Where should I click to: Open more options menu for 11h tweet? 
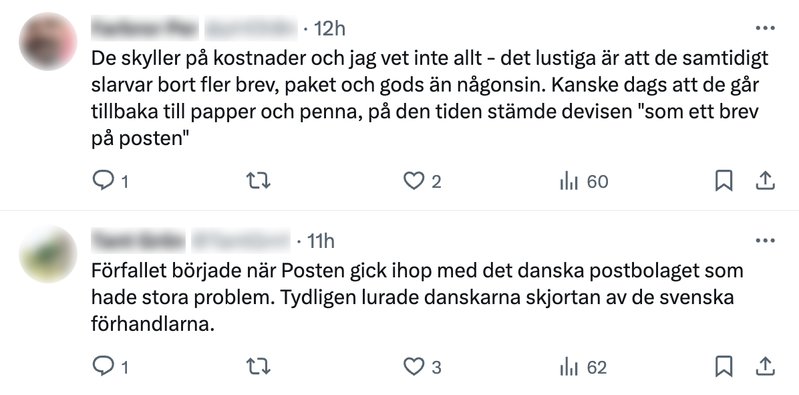point(765,241)
